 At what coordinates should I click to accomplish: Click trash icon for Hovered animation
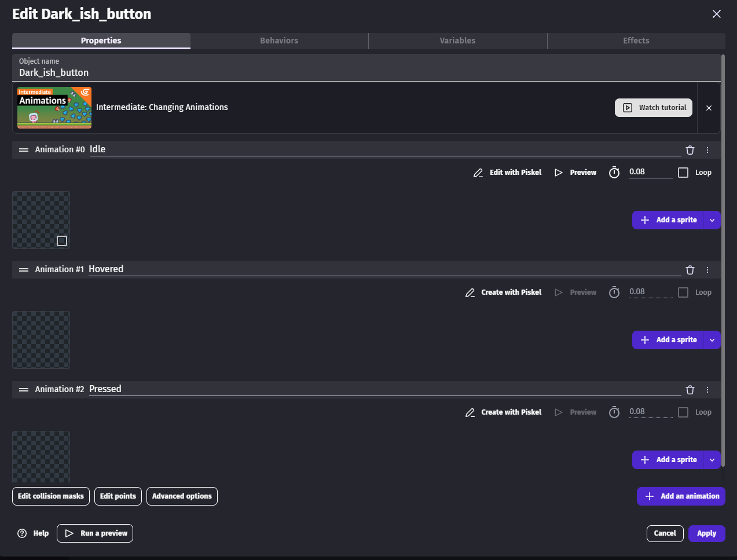(x=690, y=270)
